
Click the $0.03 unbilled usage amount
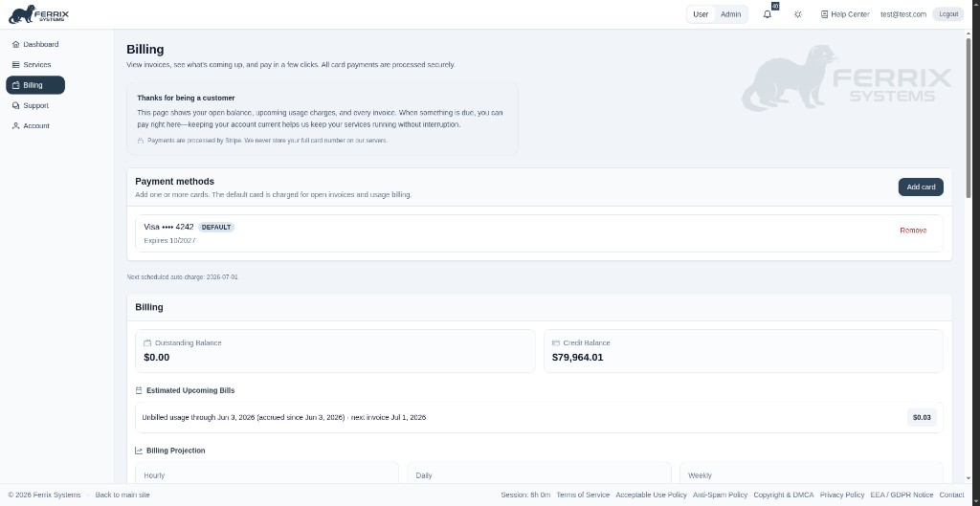[x=922, y=417]
